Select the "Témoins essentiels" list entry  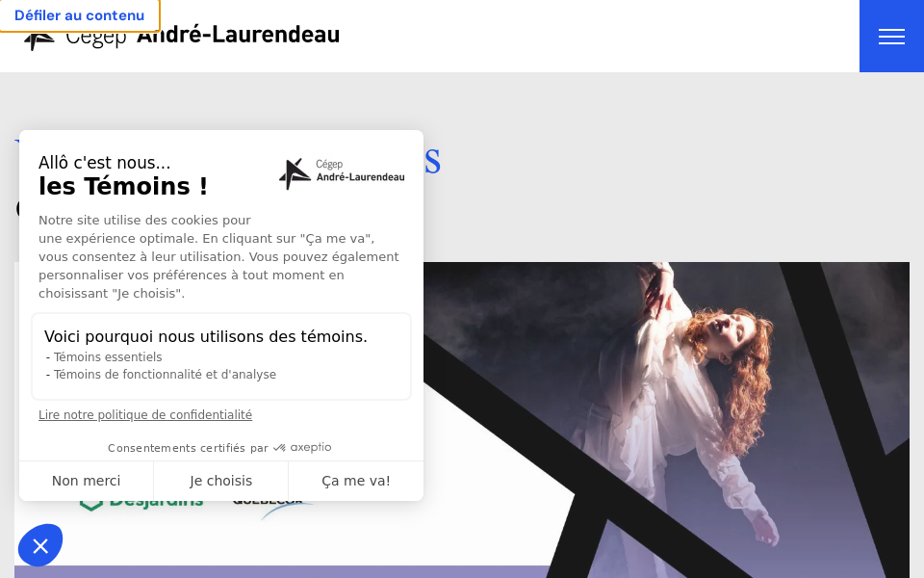(x=105, y=356)
